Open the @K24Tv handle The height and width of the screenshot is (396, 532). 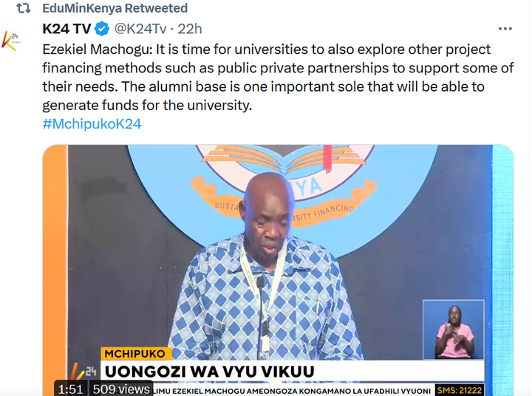click(140, 29)
